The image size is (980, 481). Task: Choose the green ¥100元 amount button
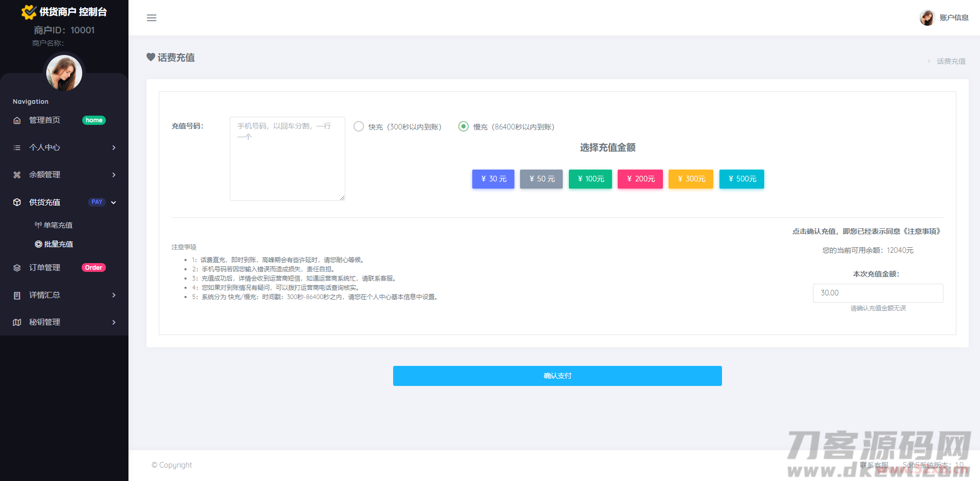pos(590,179)
